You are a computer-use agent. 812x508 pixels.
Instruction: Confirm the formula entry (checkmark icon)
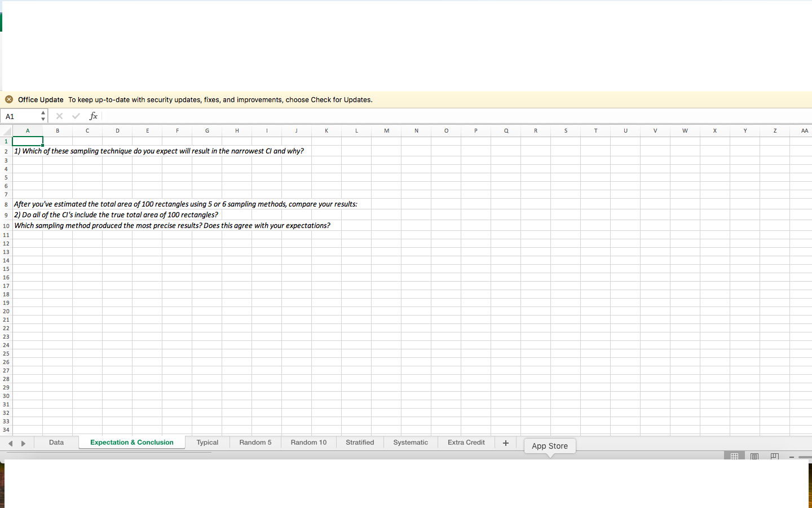[x=76, y=116]
